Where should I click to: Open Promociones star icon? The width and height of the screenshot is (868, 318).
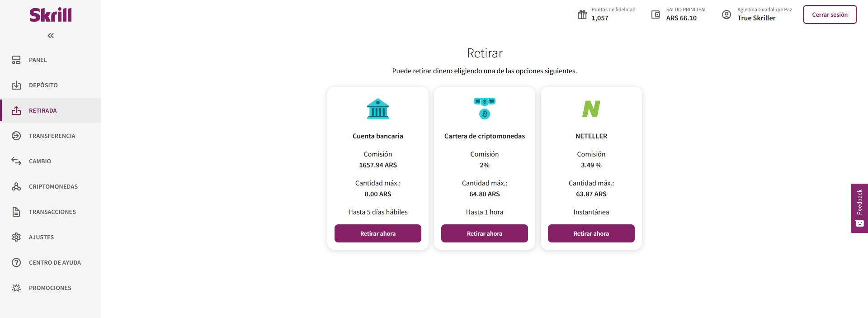click(16, 288)
